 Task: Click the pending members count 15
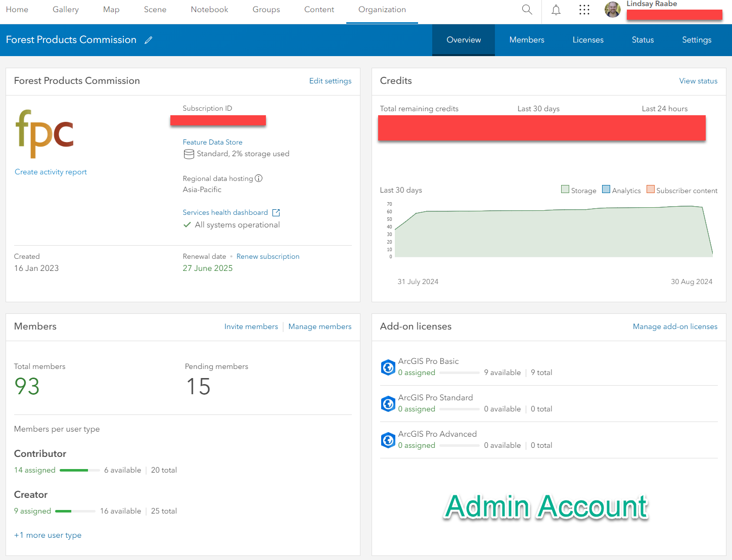(199, 387)
